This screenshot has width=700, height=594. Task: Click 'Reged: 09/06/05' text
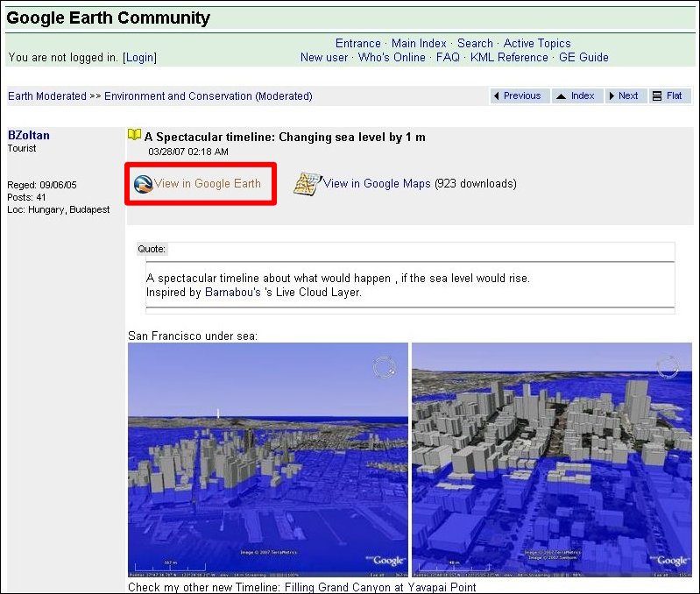click(x=42, y=185)
